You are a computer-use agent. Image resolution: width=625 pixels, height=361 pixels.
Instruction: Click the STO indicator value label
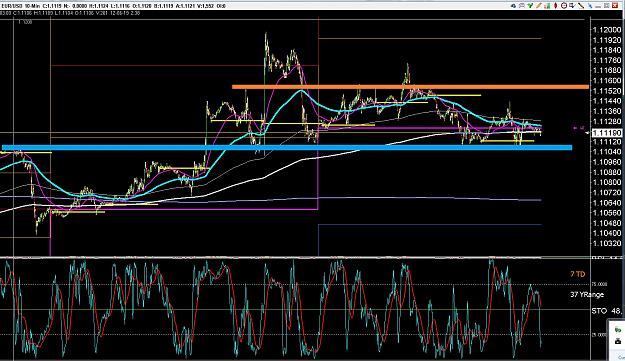point(607,311)
